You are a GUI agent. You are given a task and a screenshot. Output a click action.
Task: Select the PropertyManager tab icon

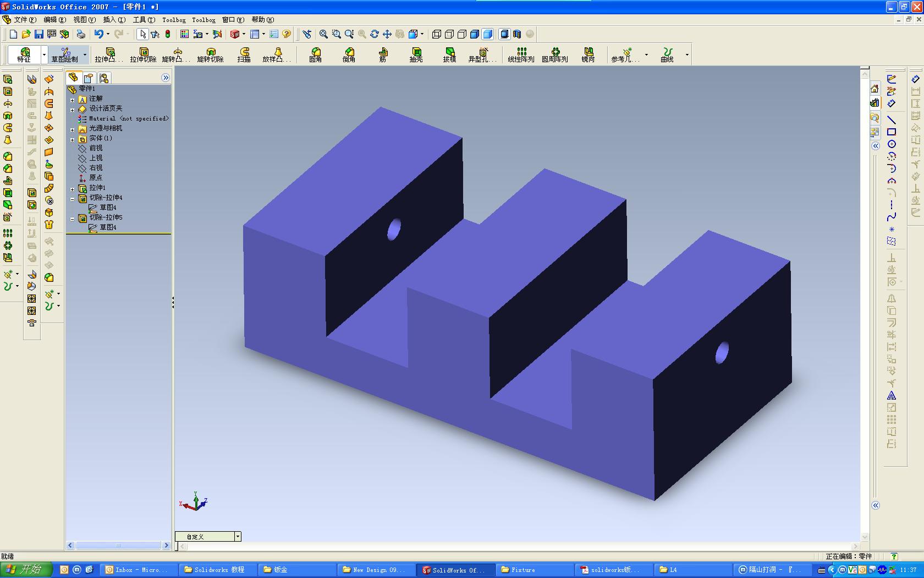(x=89, y=78)
